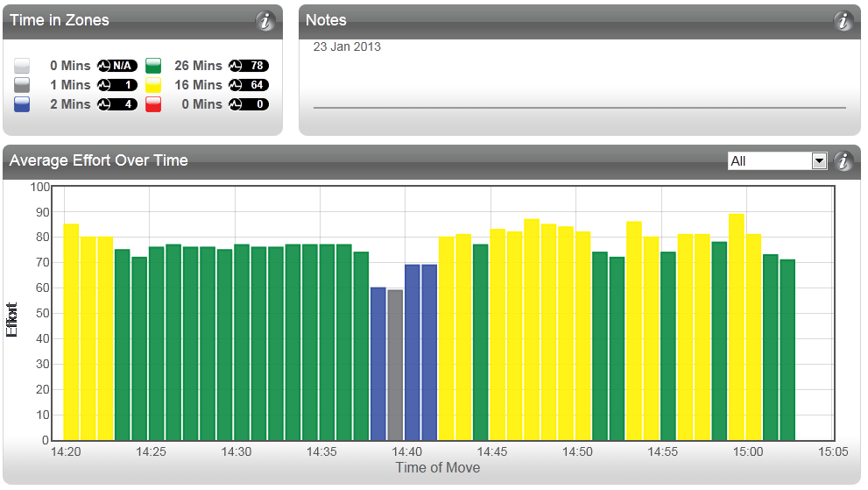Click the Time in Zones info icon
The height and width of the screenshot is (490, 868).
[265, 22]
